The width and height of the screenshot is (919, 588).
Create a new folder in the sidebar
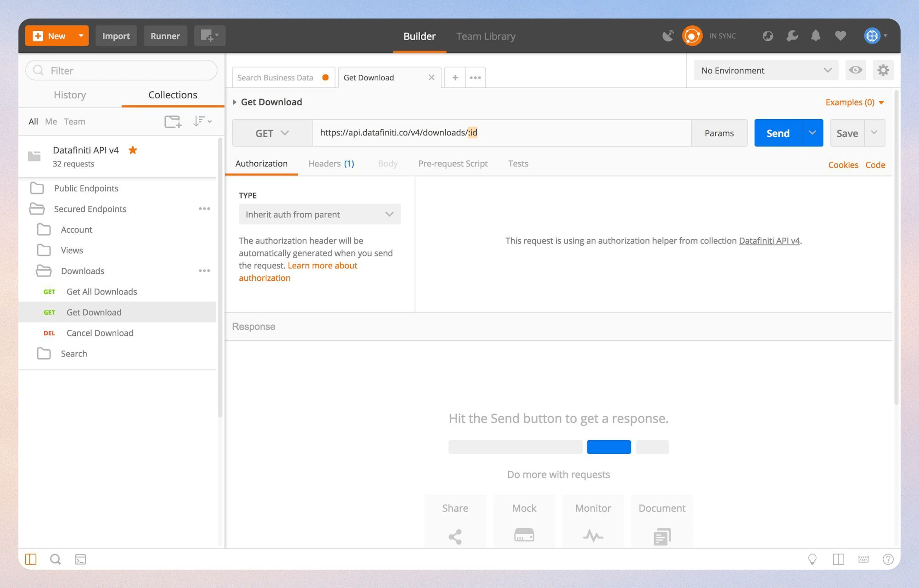pos(173,122)
